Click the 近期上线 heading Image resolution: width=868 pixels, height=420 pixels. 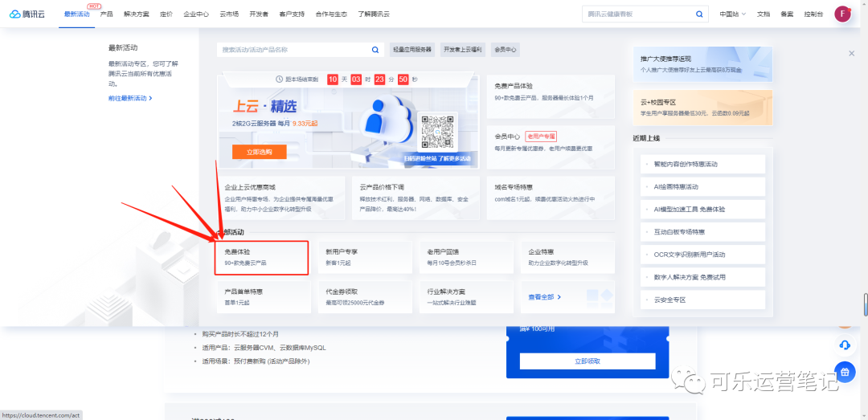646,138
